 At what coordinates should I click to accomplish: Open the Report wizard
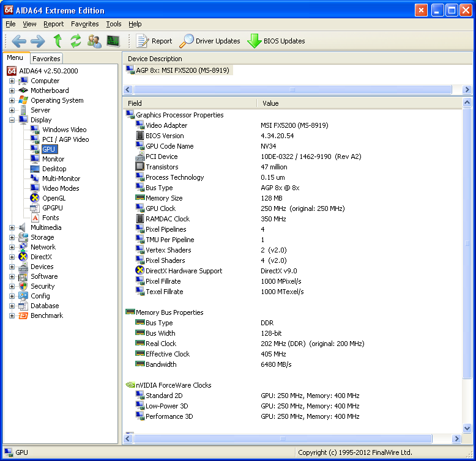click(x=154, y=41)
